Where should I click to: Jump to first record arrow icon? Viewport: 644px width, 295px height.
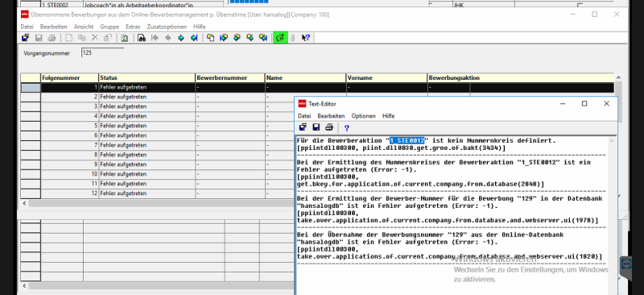(x=155, y=38)
